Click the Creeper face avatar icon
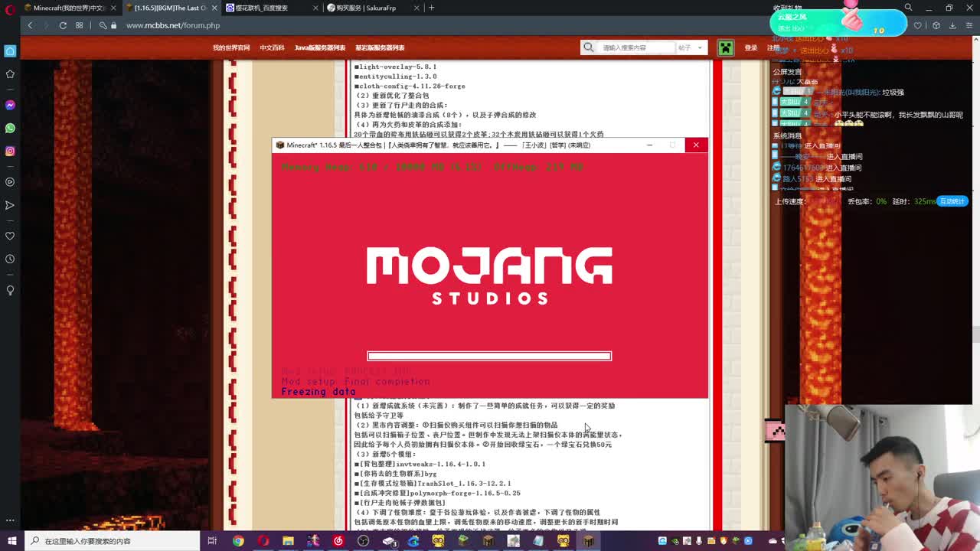The width and height of the screenshot is (980, 551). pyautogui.click(x=725, y=47)
